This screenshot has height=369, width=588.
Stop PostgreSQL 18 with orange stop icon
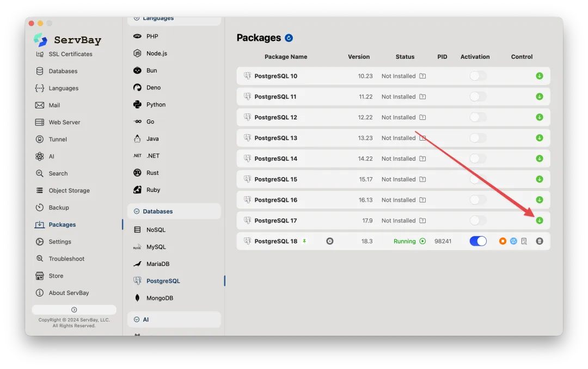pyautogui.click(x=503, y=241)
